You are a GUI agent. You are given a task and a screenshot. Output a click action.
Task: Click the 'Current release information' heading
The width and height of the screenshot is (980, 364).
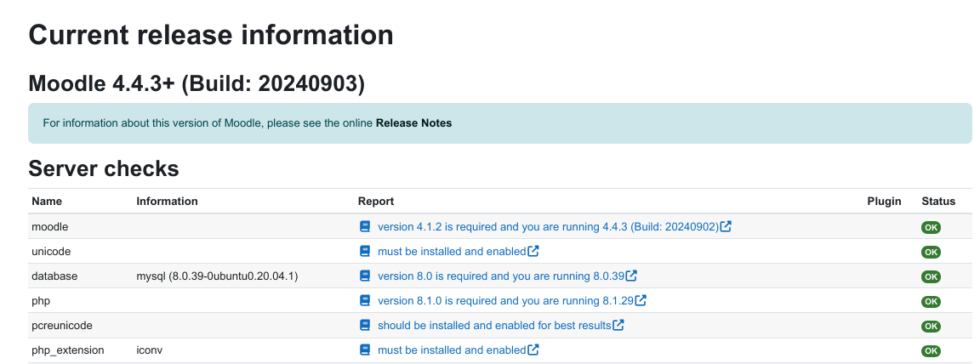[211, 34]
